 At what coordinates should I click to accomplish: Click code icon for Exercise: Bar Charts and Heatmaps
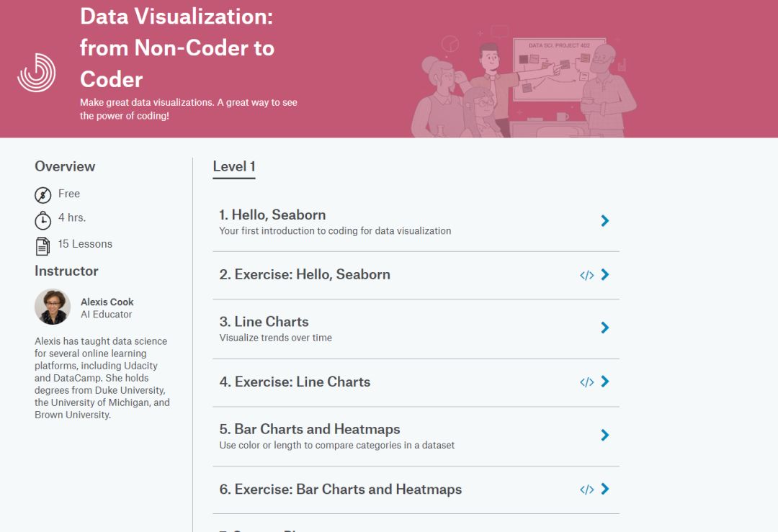point(586,490)
